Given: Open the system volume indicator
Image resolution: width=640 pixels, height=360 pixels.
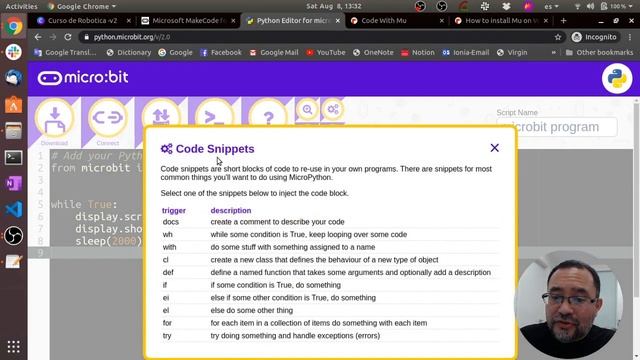Looking at the screenshot, I should pyautogui.click(x=590, y=6).
